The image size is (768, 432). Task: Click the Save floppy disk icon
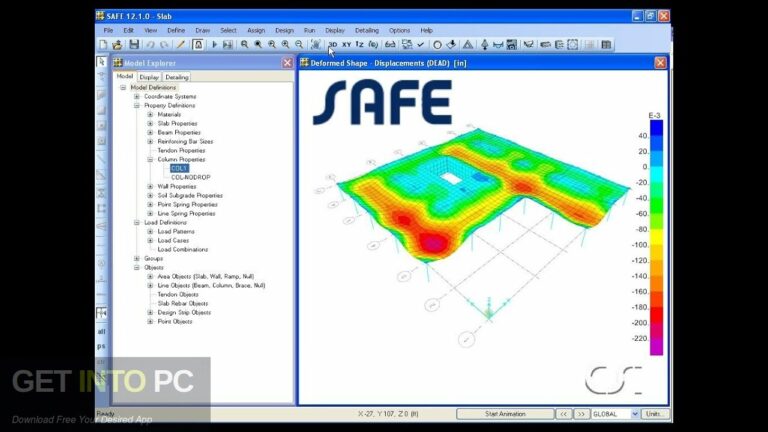click(134, 45)
